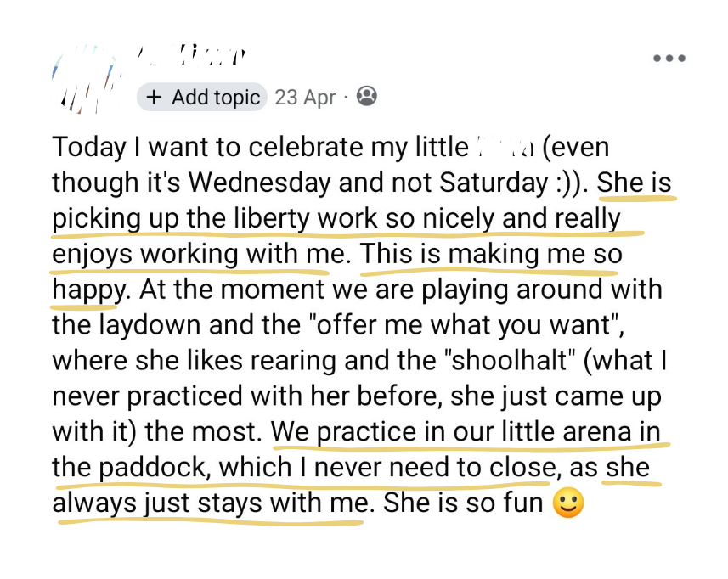Click underlined text 'This is making me so'
Viewport: 728px width, 579px height.
[x=491, y=254]
